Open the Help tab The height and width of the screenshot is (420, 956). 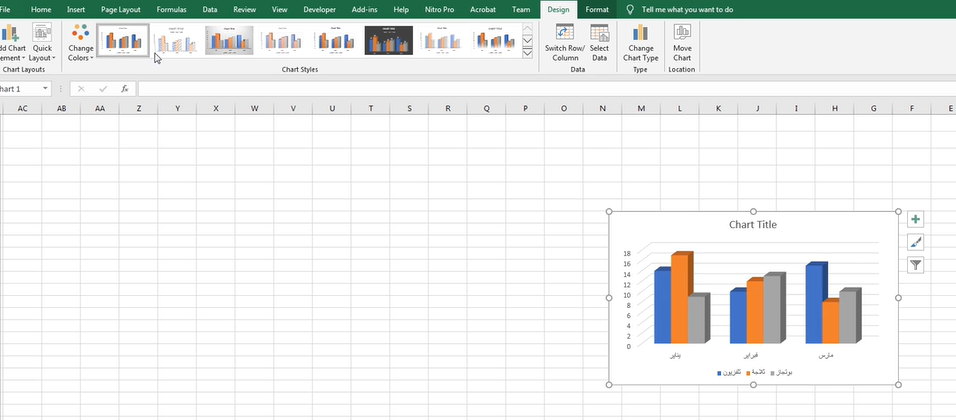(x=401, y=10)
